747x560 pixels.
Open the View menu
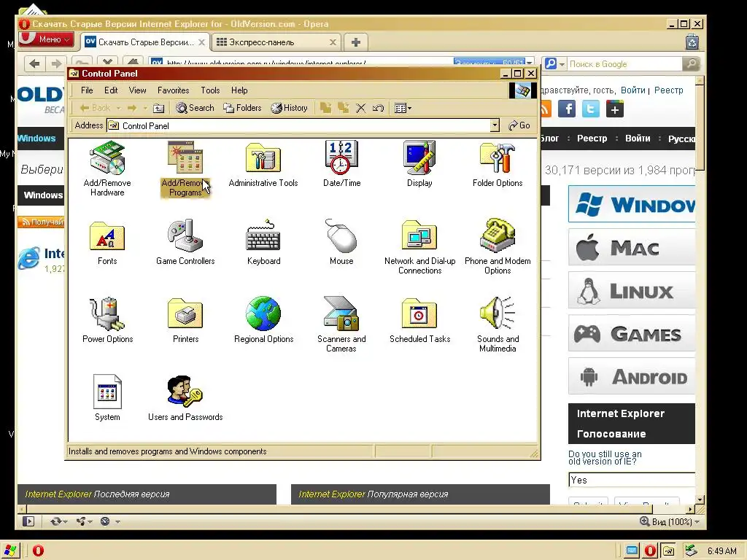click(137, 90)
